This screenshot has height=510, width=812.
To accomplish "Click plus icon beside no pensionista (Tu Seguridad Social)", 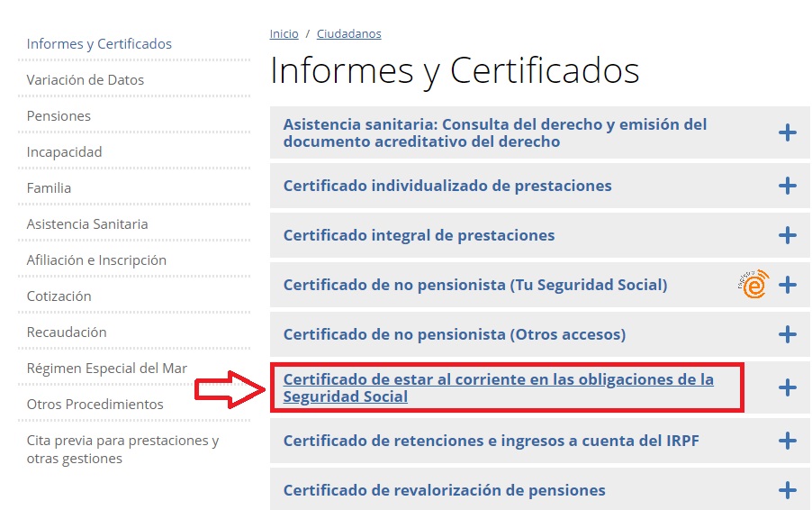I will pyautogui.click(x=788, y=285).
